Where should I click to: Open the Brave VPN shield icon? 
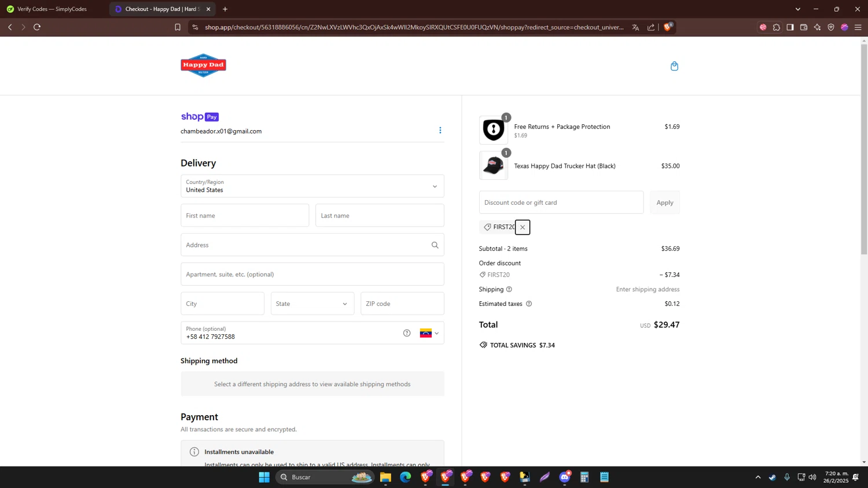(x=831, y=27)
